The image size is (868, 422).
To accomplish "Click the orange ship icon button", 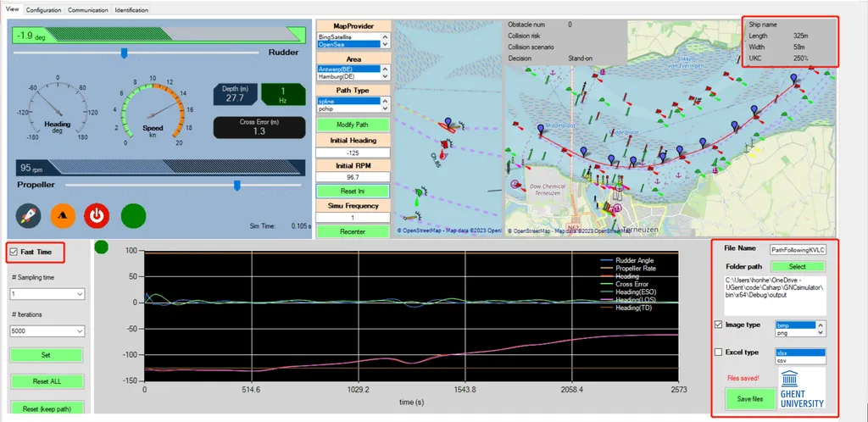I will click(64, 215).
